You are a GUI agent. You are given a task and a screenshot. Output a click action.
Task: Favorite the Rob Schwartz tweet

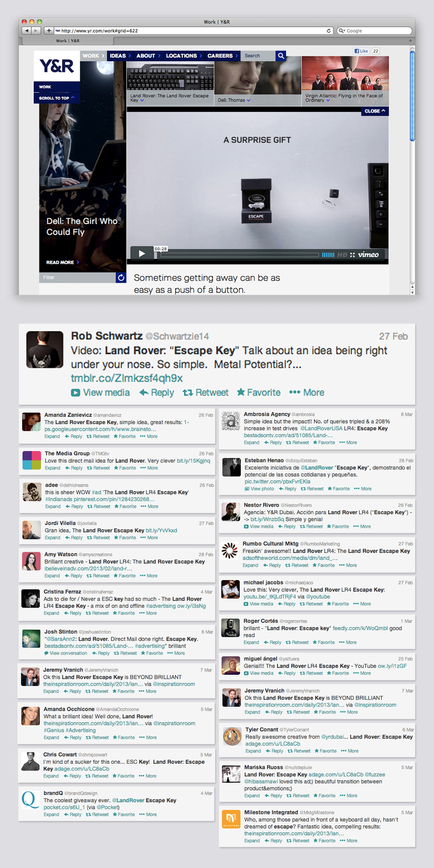click(259, 392)
